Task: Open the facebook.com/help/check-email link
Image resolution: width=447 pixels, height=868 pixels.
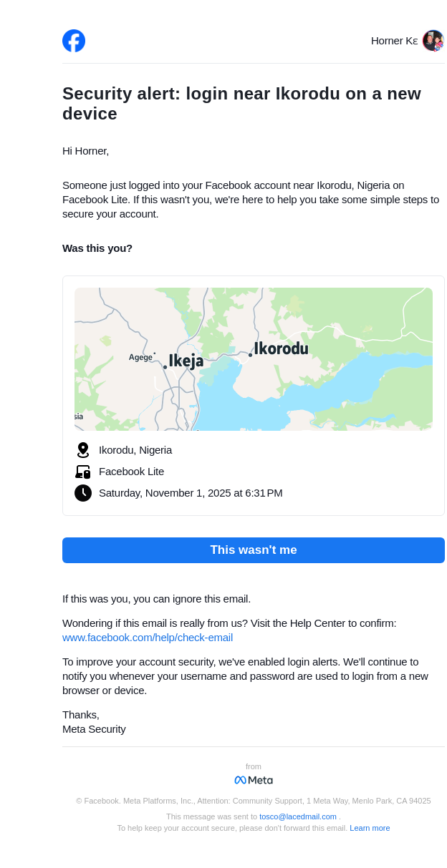Action: (x=148, y=638)
